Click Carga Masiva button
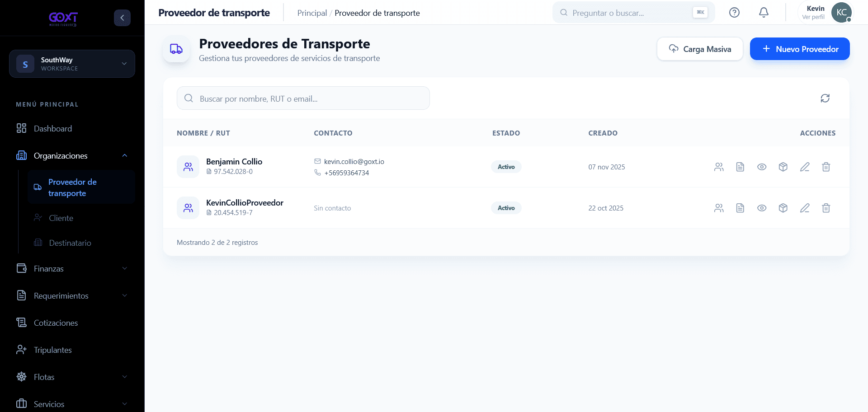The height and width of the screenshot is (412, 868). [x=700, y=49]
